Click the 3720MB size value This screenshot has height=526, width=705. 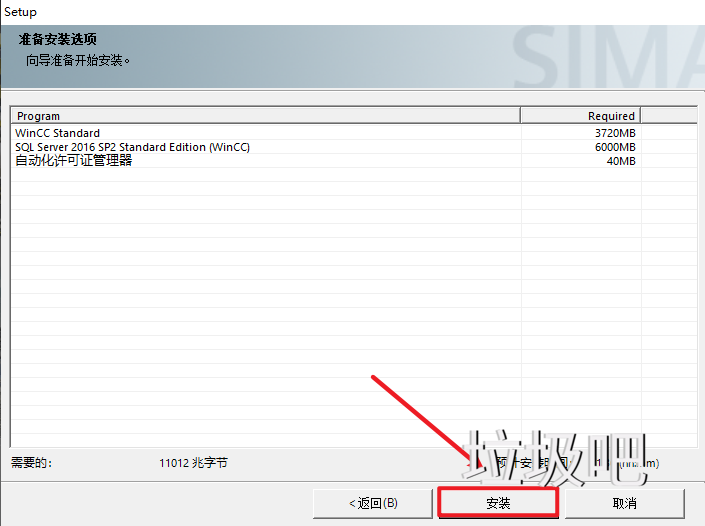click(x=615, y=133)
